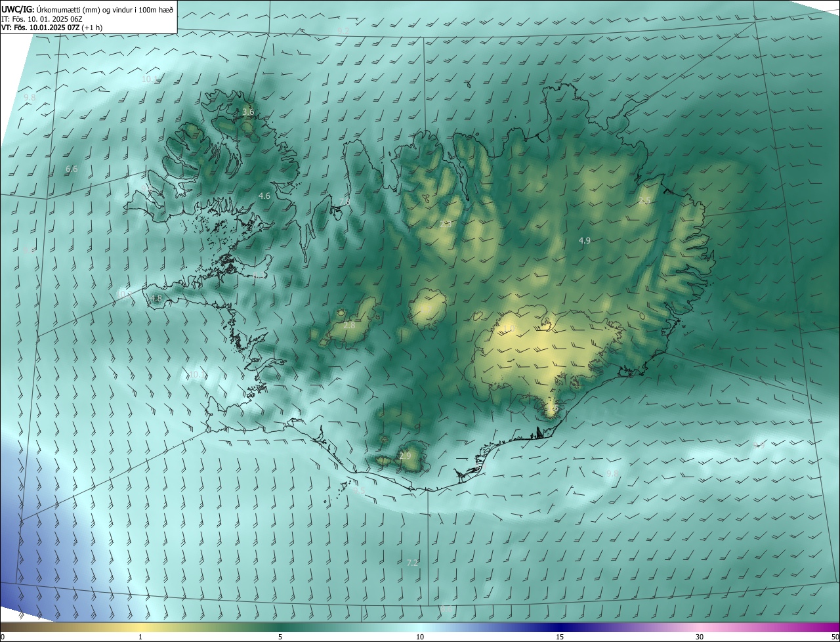840x642 pixels.
Task: Click the 7.8 value on the map
Action: click(x=345, y=201)
